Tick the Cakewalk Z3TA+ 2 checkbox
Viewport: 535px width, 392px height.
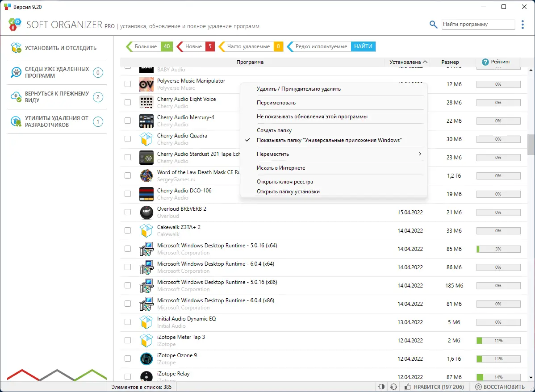pos(128,231)
